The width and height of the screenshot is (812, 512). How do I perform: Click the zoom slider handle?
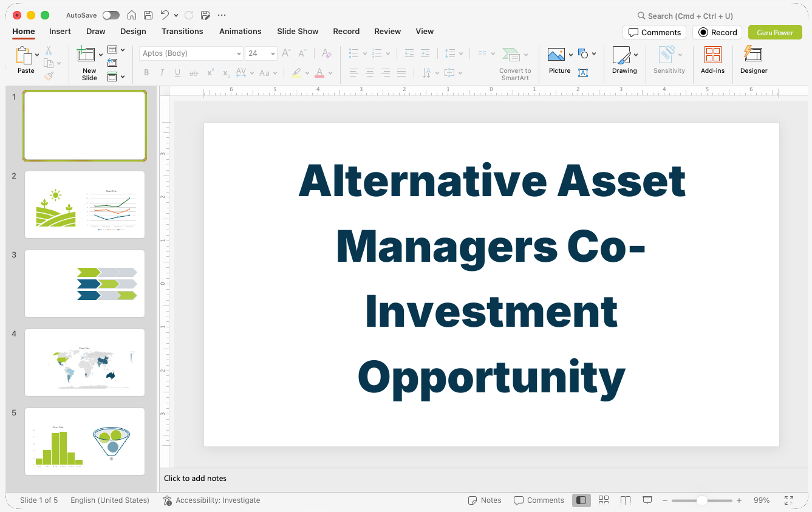coord(701,500)
